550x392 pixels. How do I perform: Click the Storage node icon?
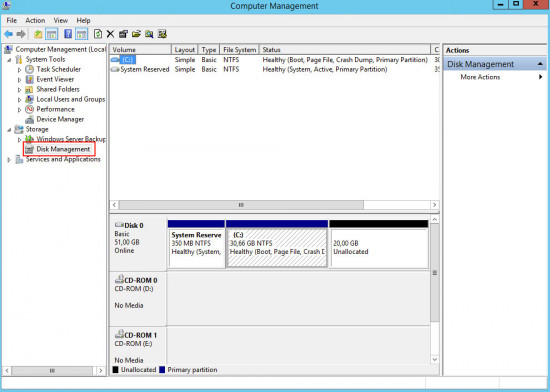coord(19,129)
